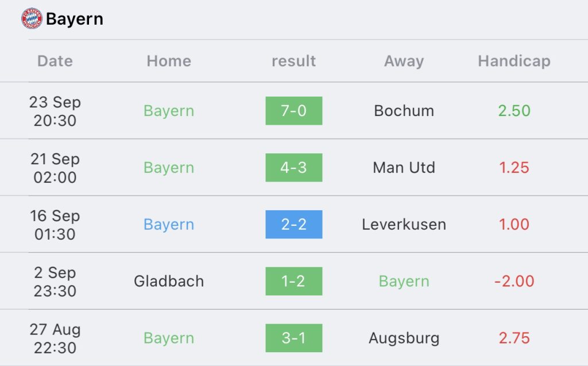Open the 3-1 Augsburg result badge
This screenshot has width=588, height=366.
pos(293,338)
